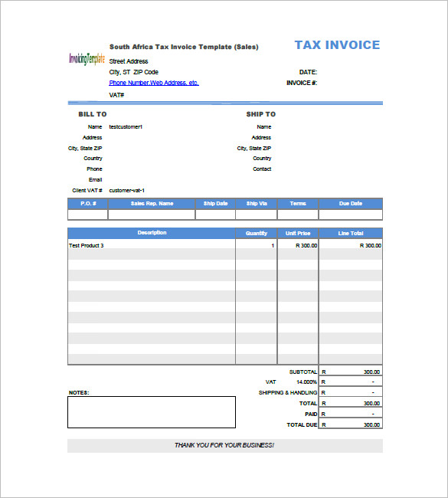Click the testcustomer1 name value
448x498 pixels.
tap(126, 126)
